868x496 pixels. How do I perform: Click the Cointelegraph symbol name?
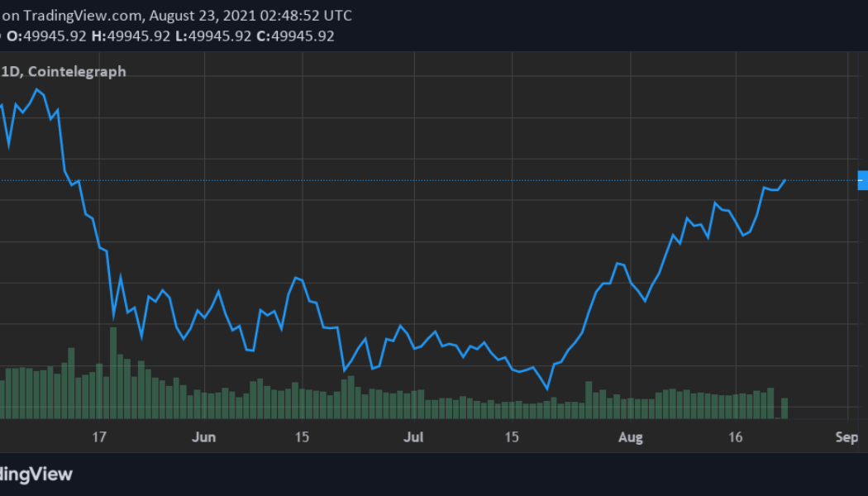coord(78,71)
